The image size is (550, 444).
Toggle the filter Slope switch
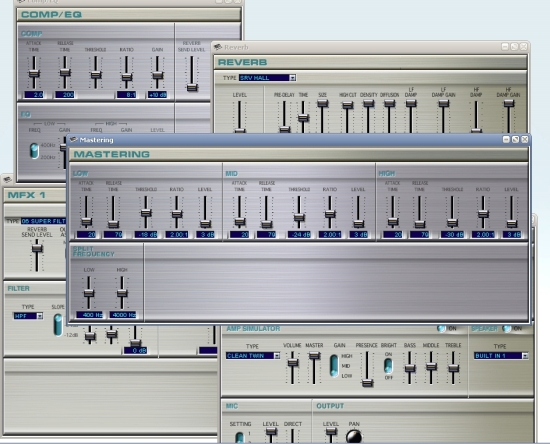click(58, 325)
